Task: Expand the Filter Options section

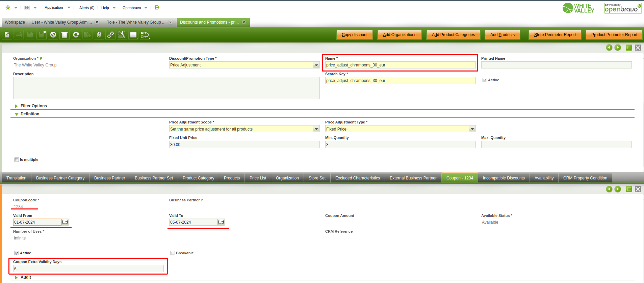Action: pos(33,106)
